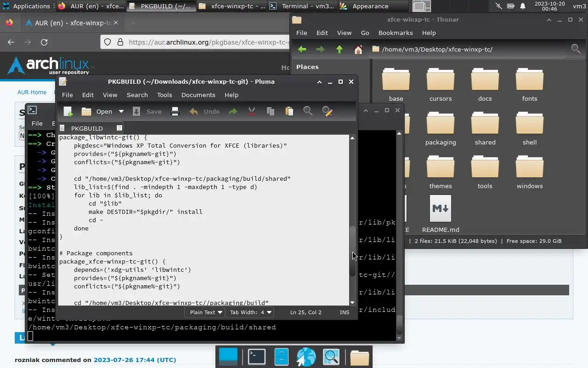Close the PKGBUILD document tab in Pluma
Image resolution: width=588 pixels, height=368 pixels.
pos(119,128)
